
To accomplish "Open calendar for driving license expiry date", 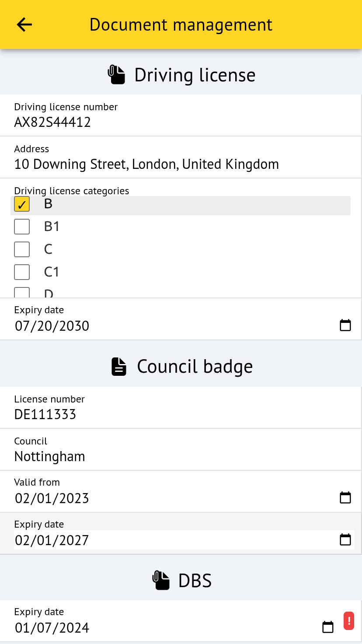I will (345, 325).
